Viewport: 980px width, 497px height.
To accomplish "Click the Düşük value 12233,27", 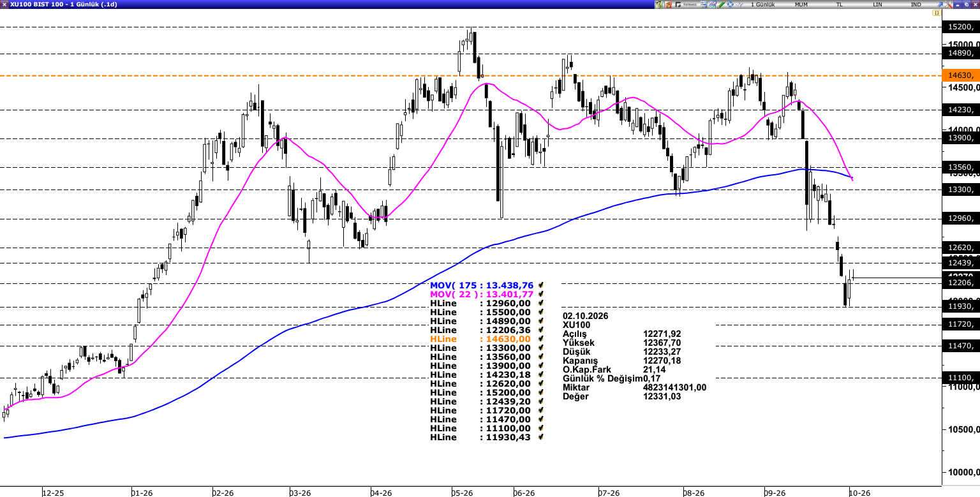I will coord(663,352).
